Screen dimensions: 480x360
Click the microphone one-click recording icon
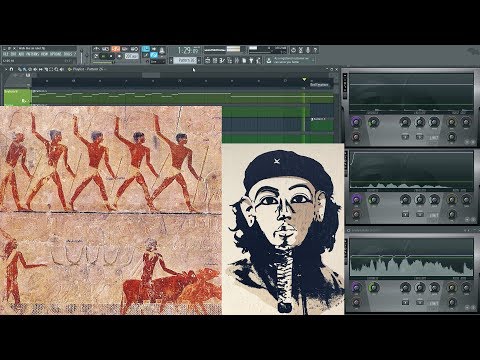308,50
